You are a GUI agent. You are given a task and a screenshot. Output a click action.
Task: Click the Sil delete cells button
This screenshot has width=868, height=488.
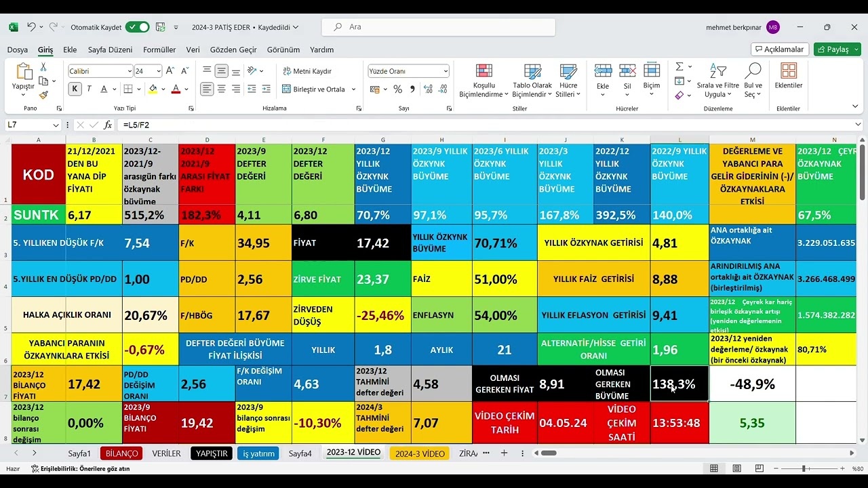point(627,80)
